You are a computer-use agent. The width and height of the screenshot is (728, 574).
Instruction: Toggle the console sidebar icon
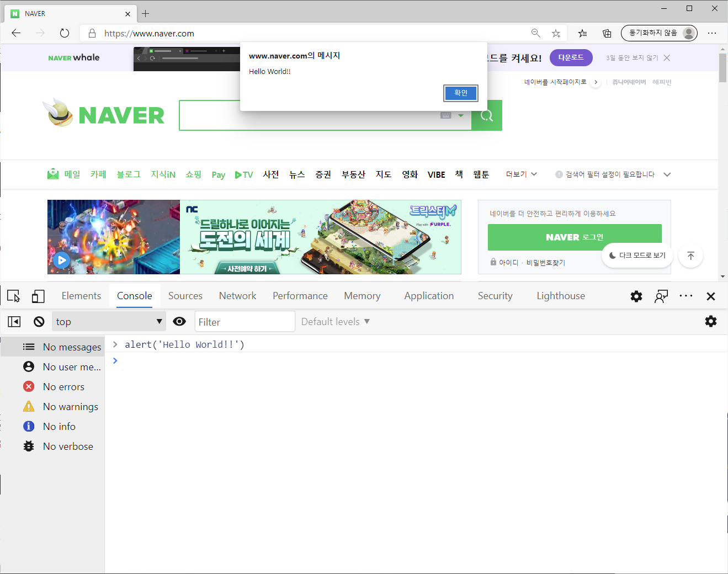tap(14, 322)
